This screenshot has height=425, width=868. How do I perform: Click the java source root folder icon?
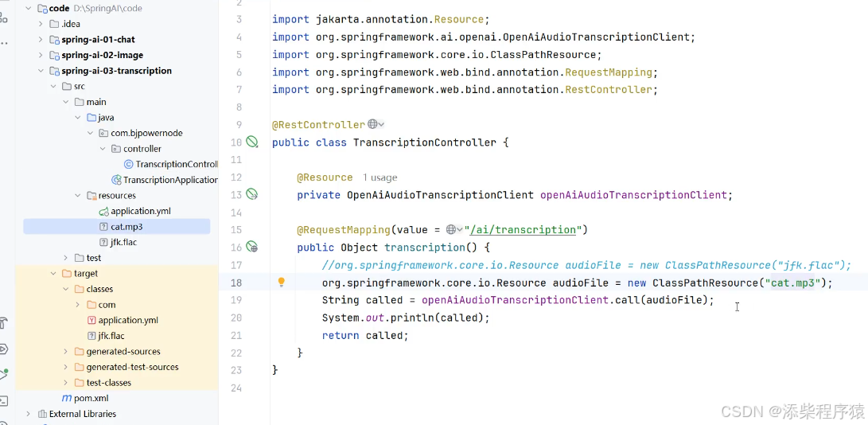(x=91, y=118)
